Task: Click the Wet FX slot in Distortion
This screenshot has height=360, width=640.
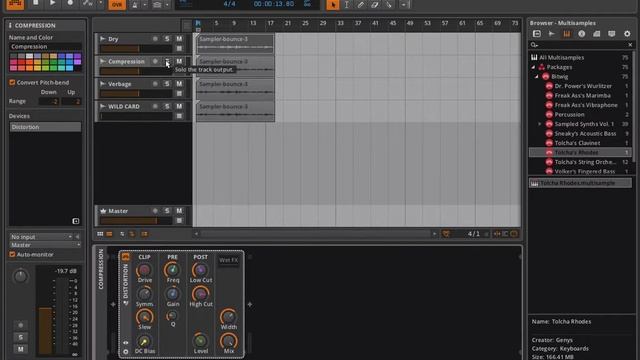Action: point(228,260)
